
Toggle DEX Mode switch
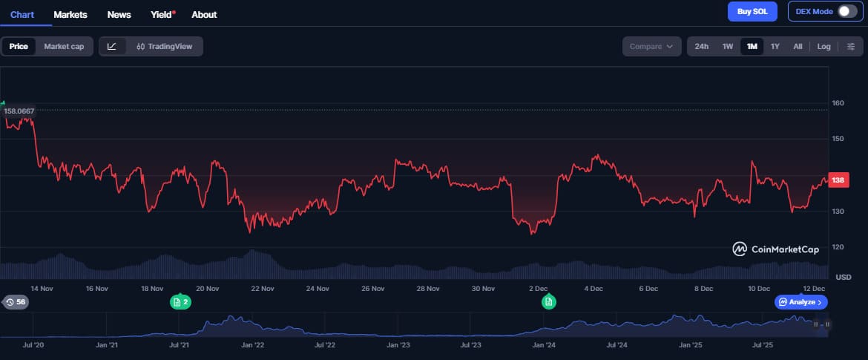[x=846, y=11]
